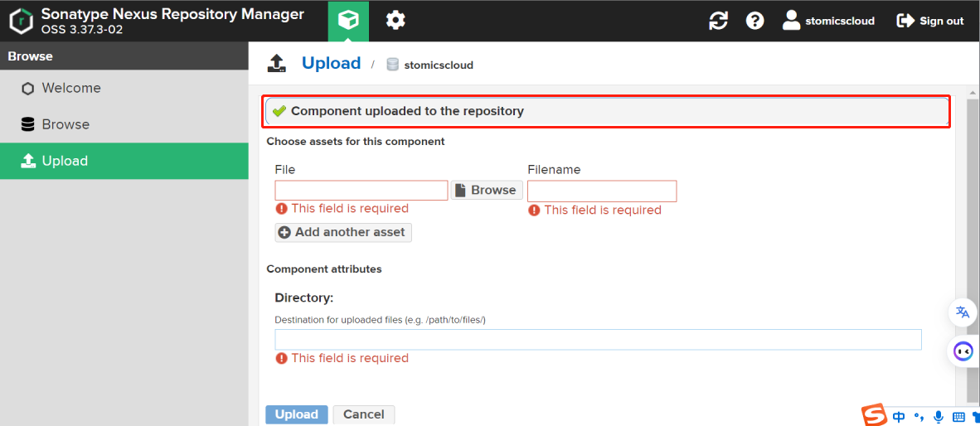Viewport: 980px width, 426px height.
Task: Select the Upload sidebar item
Action: click(x=65, y=161)
